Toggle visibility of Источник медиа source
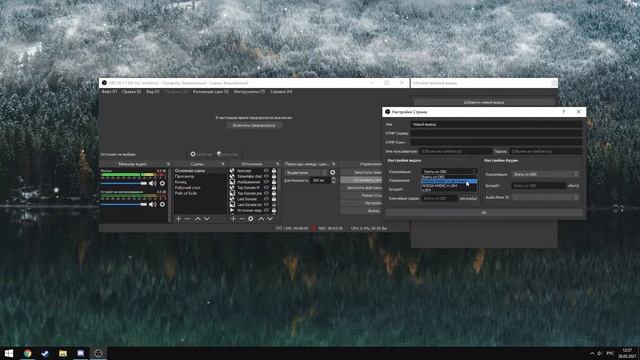 coord(266,210)
